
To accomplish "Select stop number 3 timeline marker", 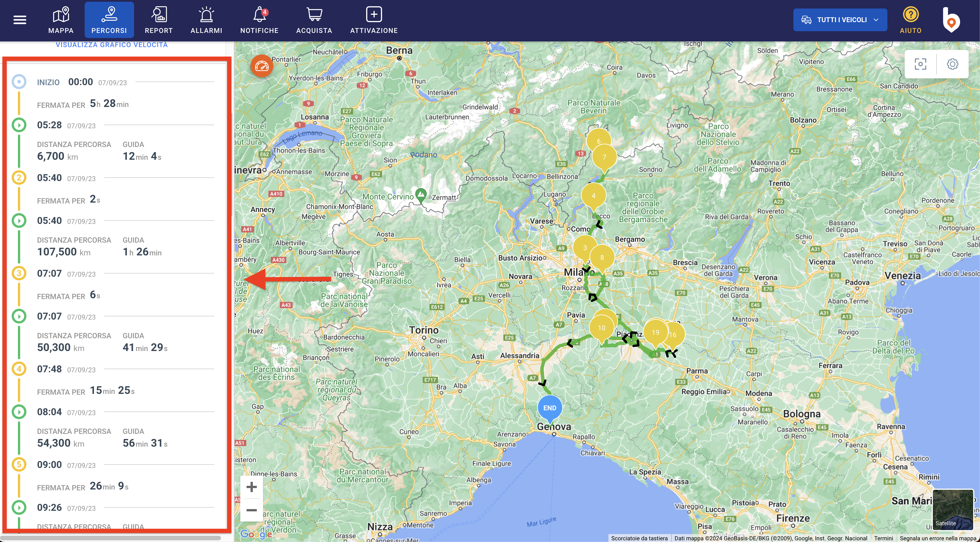I will tap(19, 273).
